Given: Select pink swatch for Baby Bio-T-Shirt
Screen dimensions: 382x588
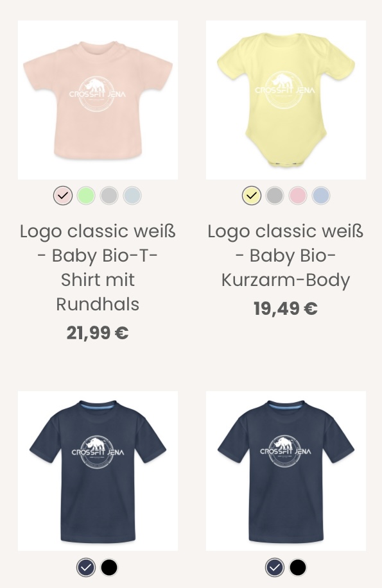Looking at the screenshot, I should pyautogui.click(x=63, y=196).
